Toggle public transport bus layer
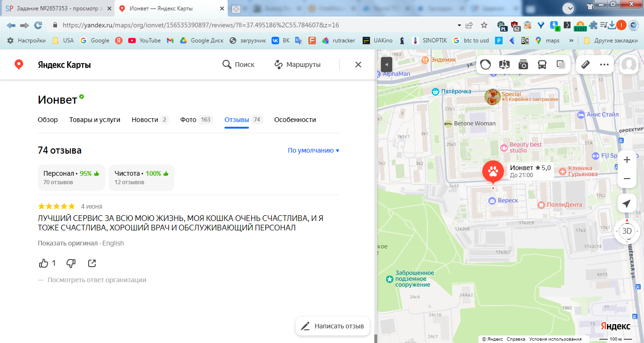Image resolution: width=644 pixels, height=343 pixels. click(x=542, y=65)
